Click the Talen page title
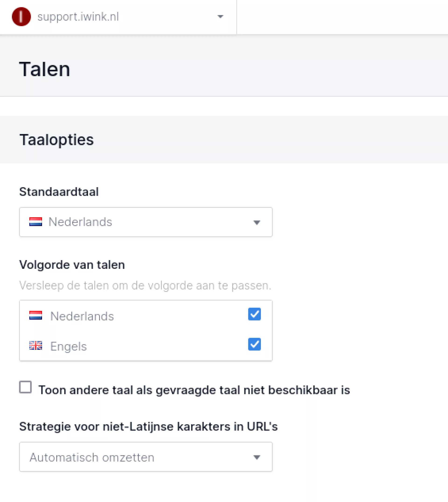Image resolution: width=448 pixels, height=502 pixels. coord(45,69)
